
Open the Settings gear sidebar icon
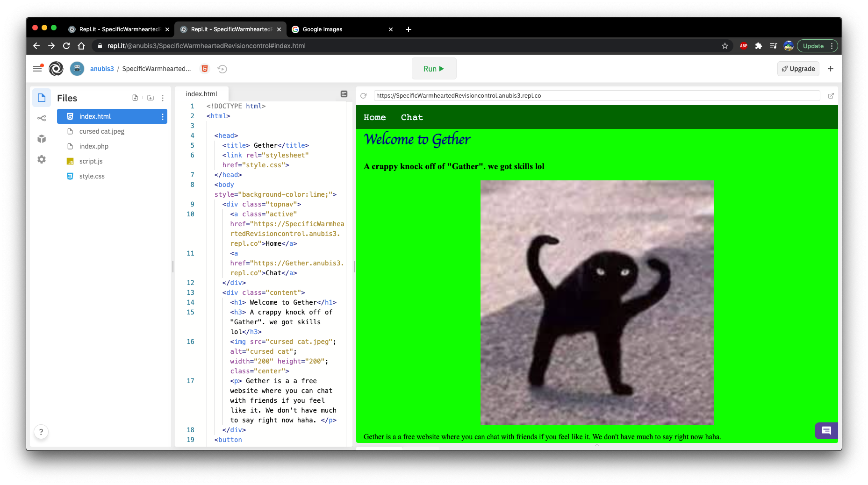click(42, 159)
